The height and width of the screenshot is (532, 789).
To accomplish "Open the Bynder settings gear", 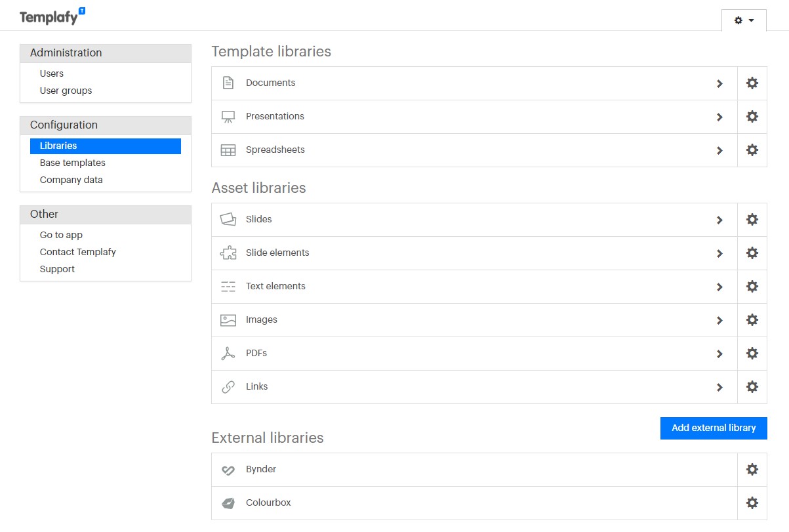I will point(752,470).
